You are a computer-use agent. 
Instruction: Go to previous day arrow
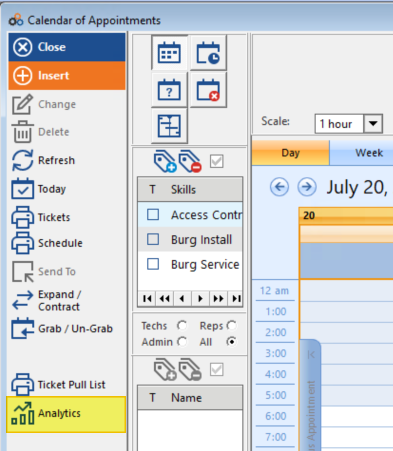click(279, 187)
